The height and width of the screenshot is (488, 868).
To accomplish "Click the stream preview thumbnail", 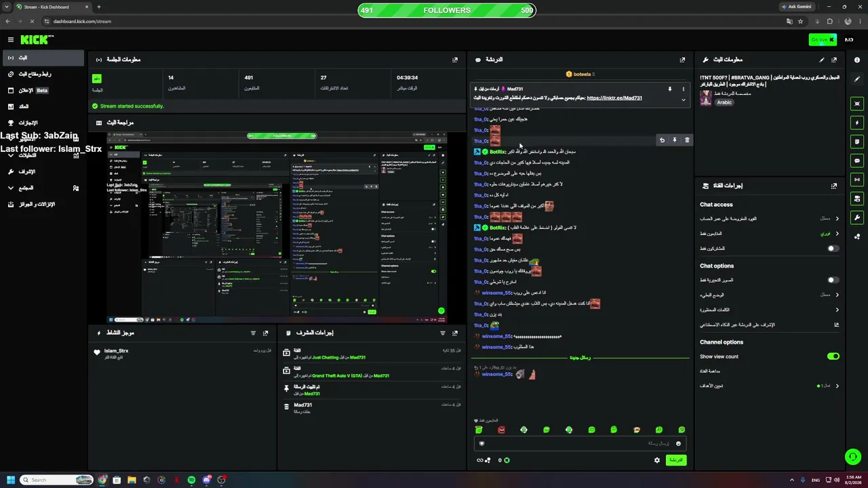I will coord(277,228).
